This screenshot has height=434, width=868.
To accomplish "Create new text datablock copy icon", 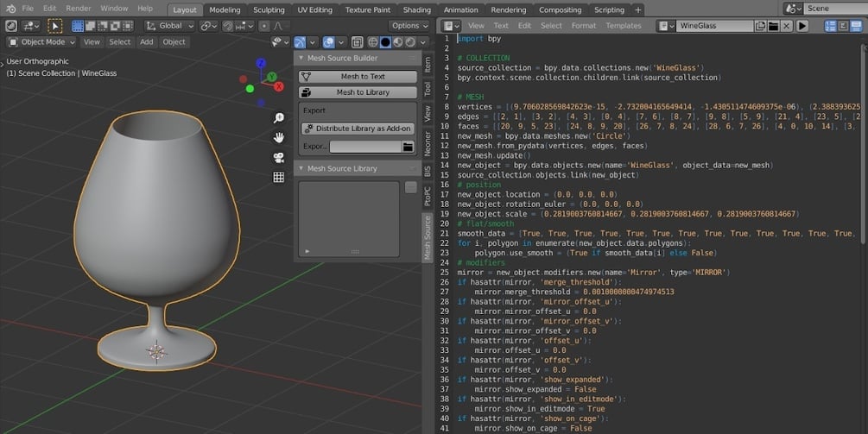I will coord(761,26).
